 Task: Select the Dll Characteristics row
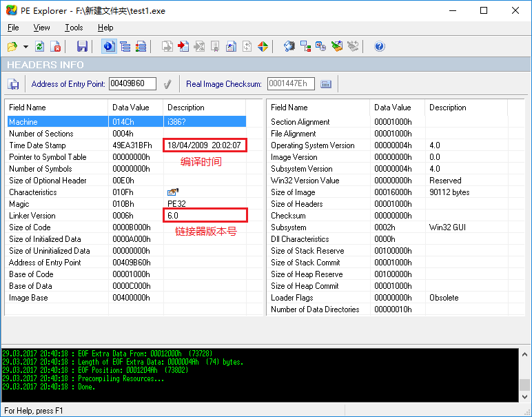click(389, 239)
